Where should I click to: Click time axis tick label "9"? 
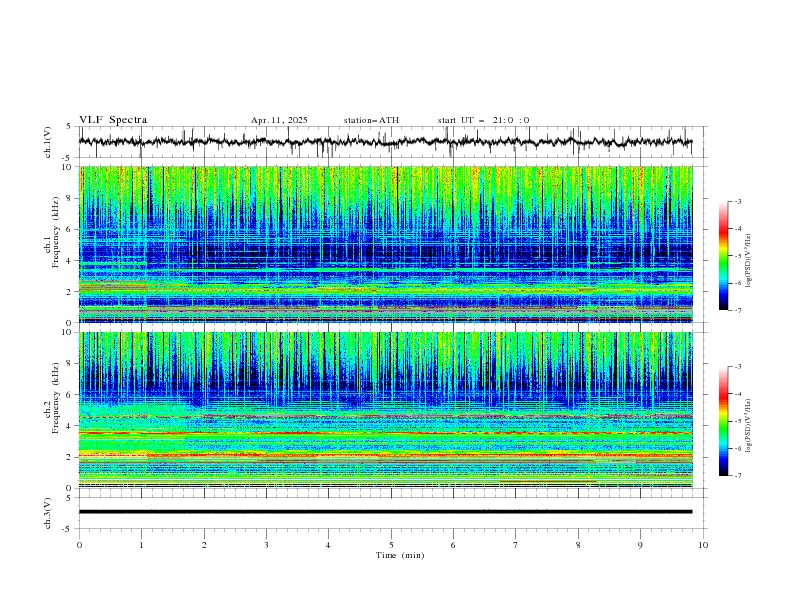coord(640,545)
